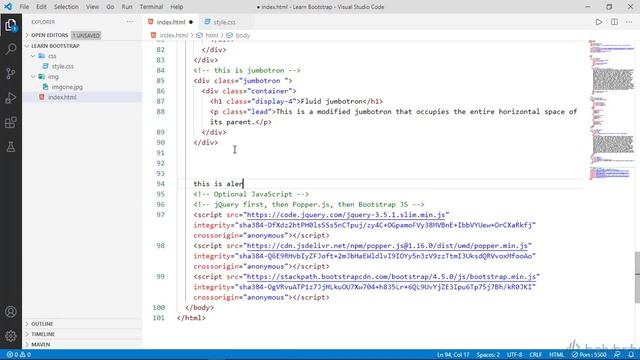
Task: Expand the Open Editors section
Action: tap(49, 36)
